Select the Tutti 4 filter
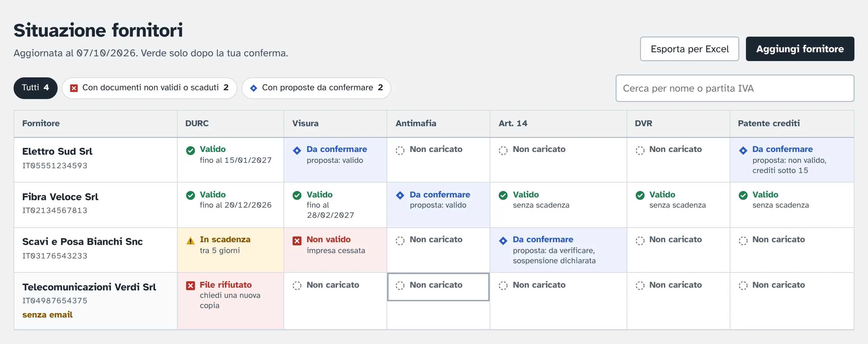The height and width of the screenshot is (344, 868). [x=36, y=88]
